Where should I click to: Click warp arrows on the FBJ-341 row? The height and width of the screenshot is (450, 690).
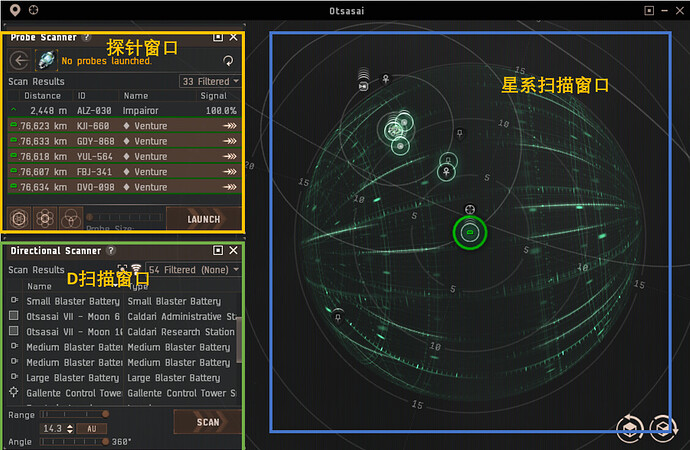230,172
